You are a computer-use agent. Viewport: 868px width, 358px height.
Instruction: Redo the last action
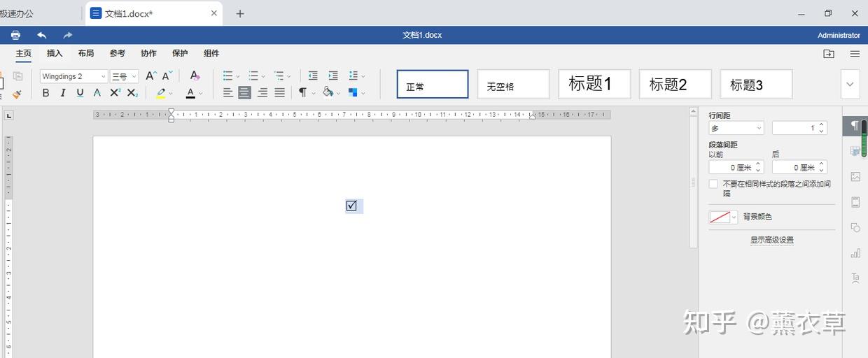[68, 35]
